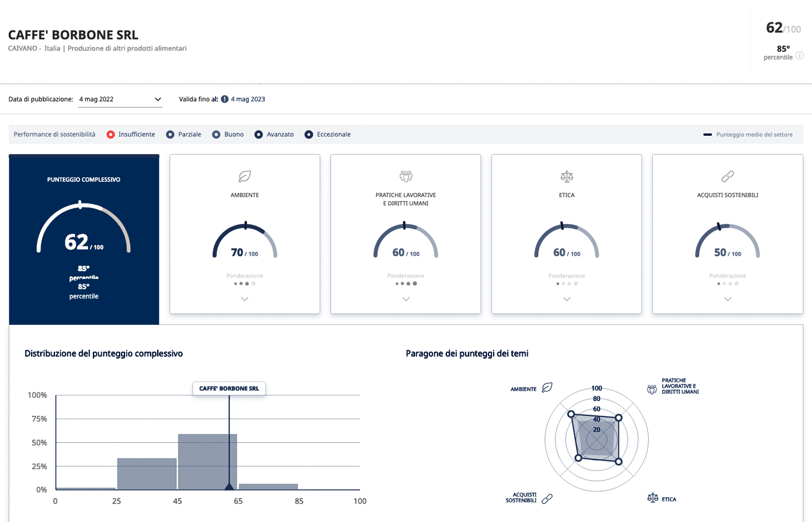The image size is (812, 522).
Task: Click the validity warning icon
Action: [x=225, y=99]
